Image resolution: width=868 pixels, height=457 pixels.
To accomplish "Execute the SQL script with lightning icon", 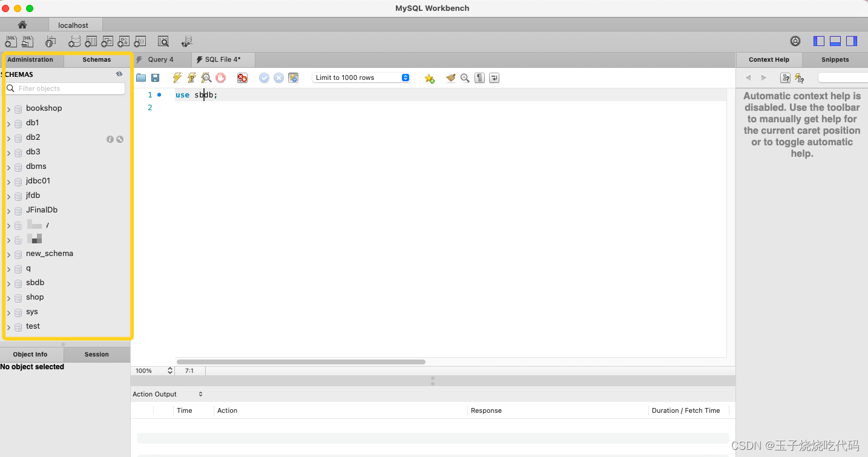I will (x=177, y=77).
